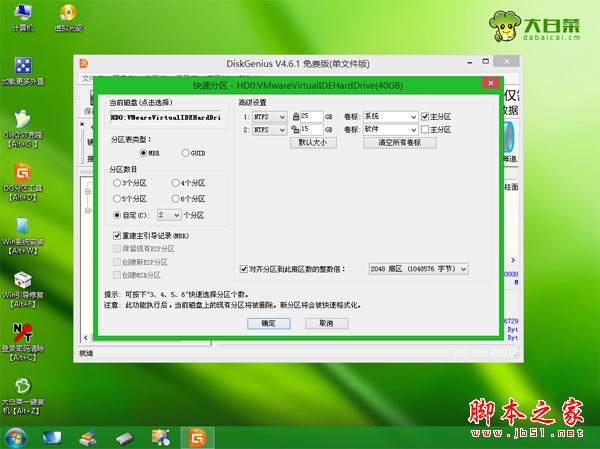The height and width of the screenshot is (449, 600).
Task: Choose 5 partitions option
Action: tap(117, 199)
